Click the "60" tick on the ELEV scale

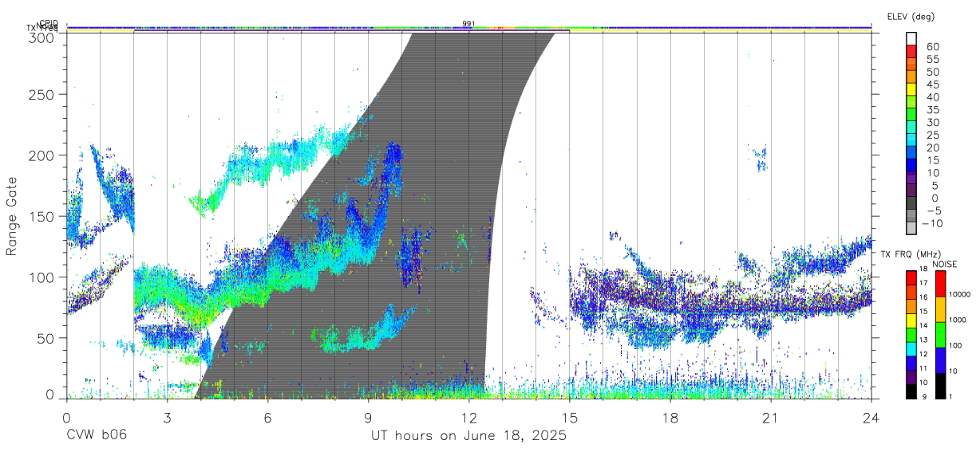click(934, 46)
